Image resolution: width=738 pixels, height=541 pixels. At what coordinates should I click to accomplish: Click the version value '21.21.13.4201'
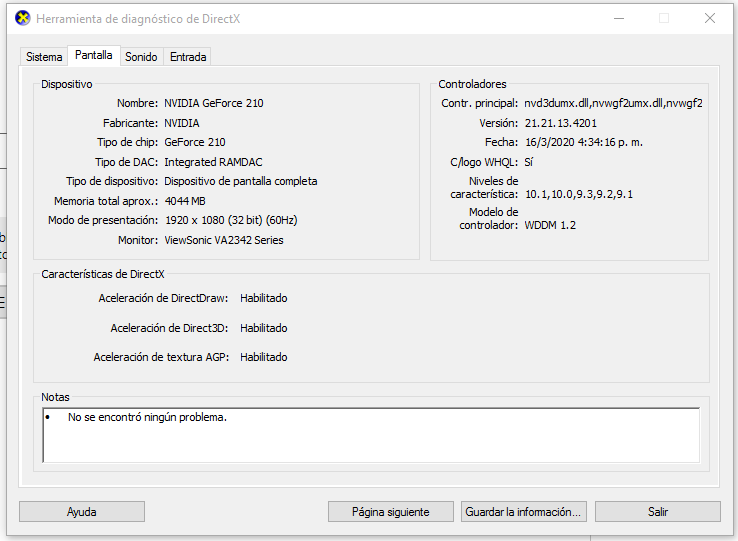point(561,123)
